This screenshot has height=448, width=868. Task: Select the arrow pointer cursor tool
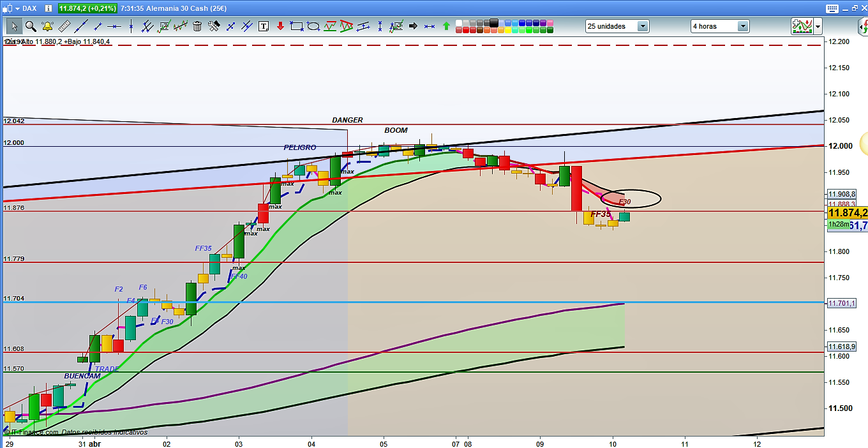tap(14, 26)
